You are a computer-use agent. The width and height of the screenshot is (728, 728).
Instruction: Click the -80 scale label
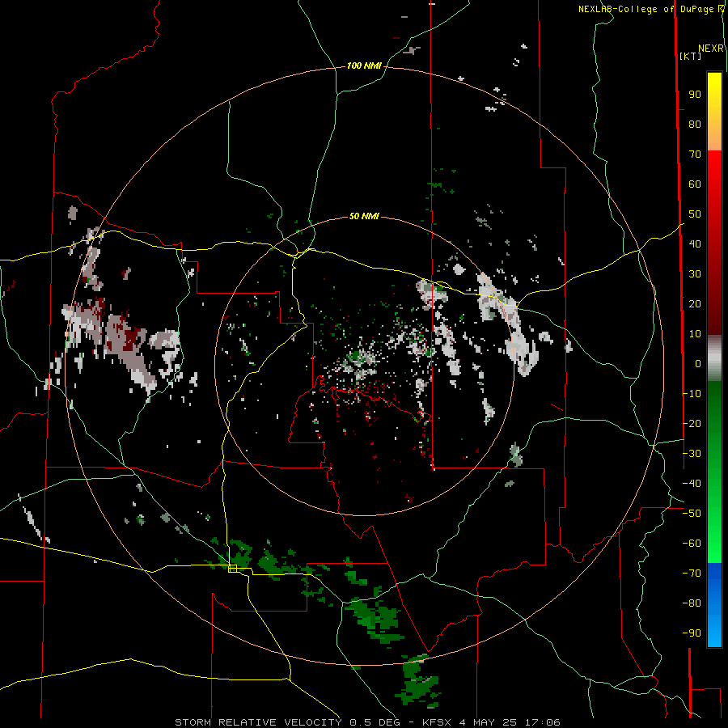692,603
